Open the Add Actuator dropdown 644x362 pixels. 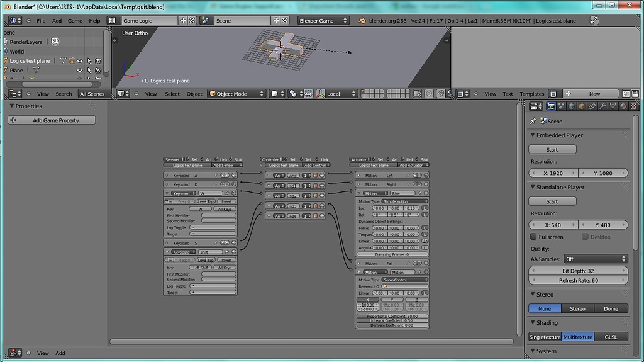coord(413,165)
